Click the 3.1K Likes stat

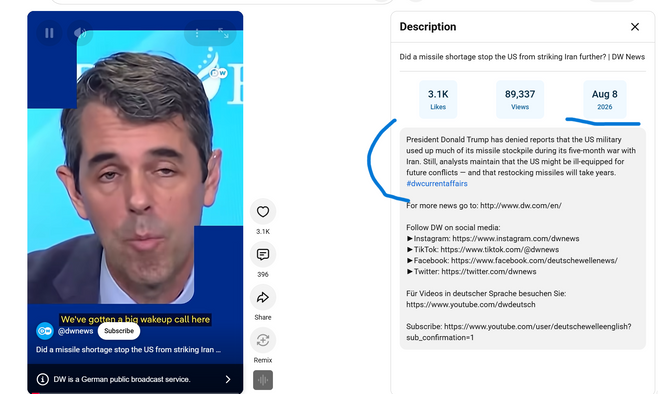point(438,99)
